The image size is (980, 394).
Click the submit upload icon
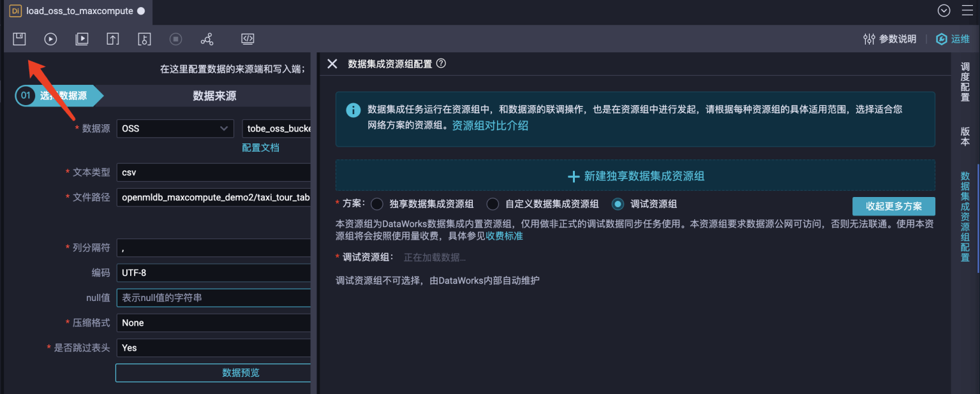[x=113, y=39]
